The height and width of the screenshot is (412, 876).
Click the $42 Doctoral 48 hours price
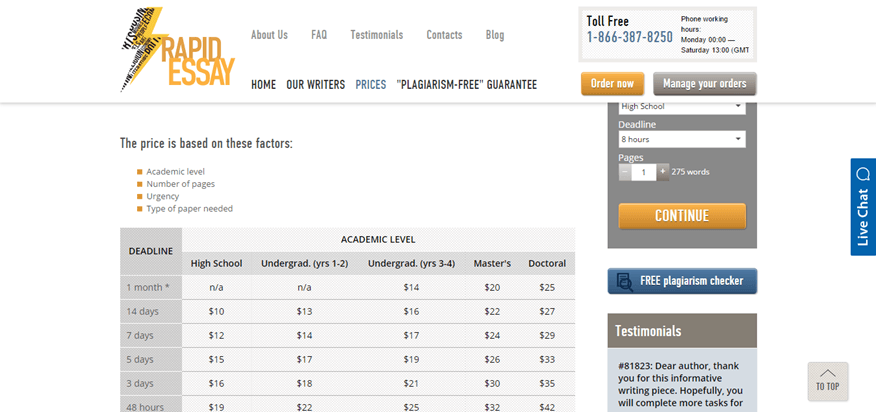coord(548,408)
